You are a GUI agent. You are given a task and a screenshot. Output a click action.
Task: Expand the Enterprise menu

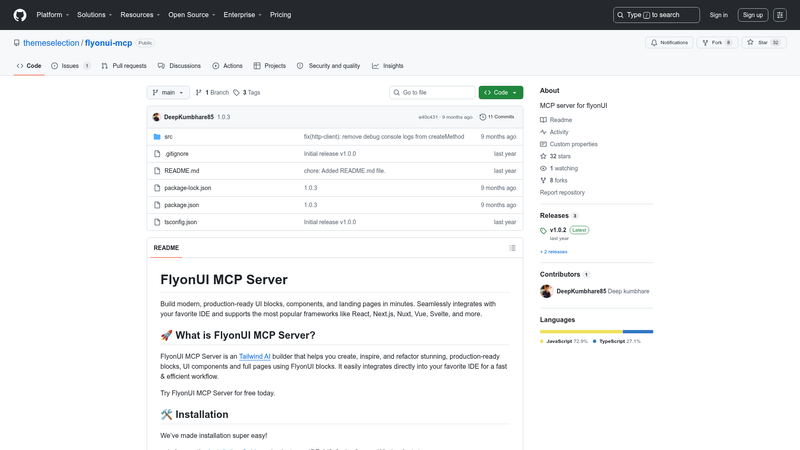(x=242, y=15)
